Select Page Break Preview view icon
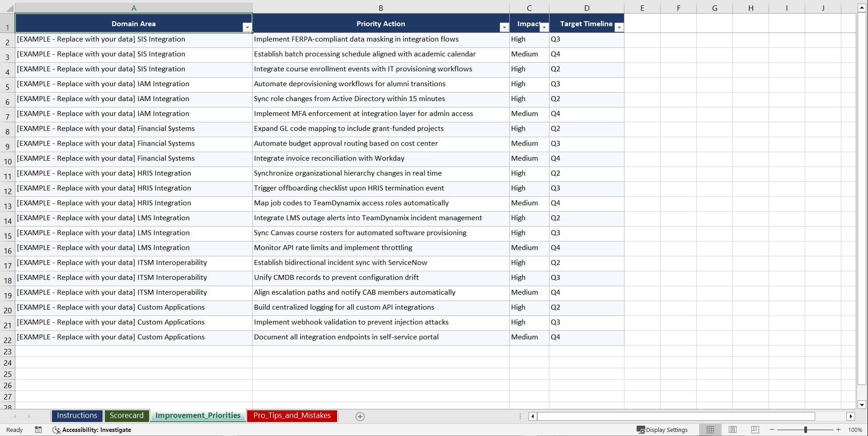The image size is (868, 436). [755, 429]
